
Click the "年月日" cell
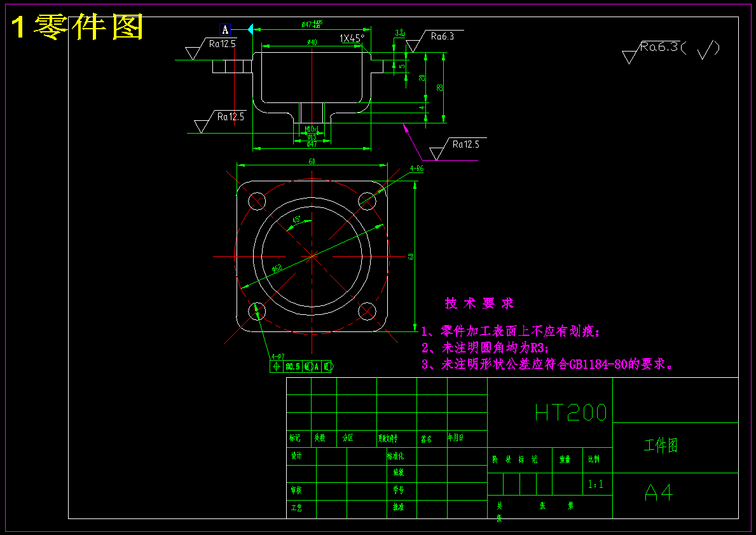[x=456, y=438]
